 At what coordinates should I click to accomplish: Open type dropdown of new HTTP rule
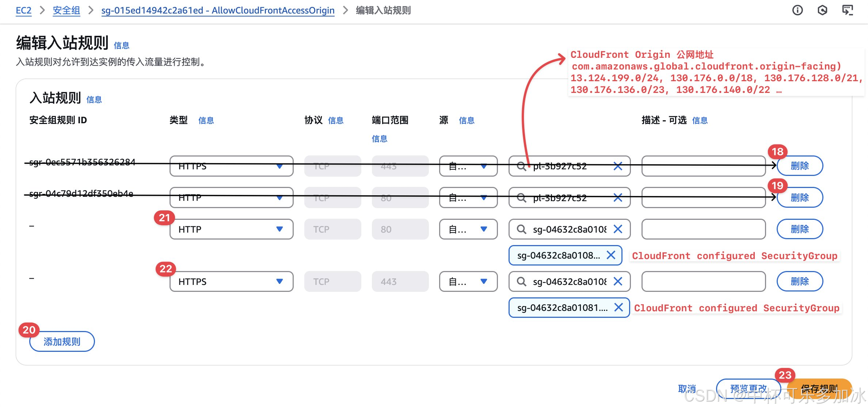(x=231, y=229)
